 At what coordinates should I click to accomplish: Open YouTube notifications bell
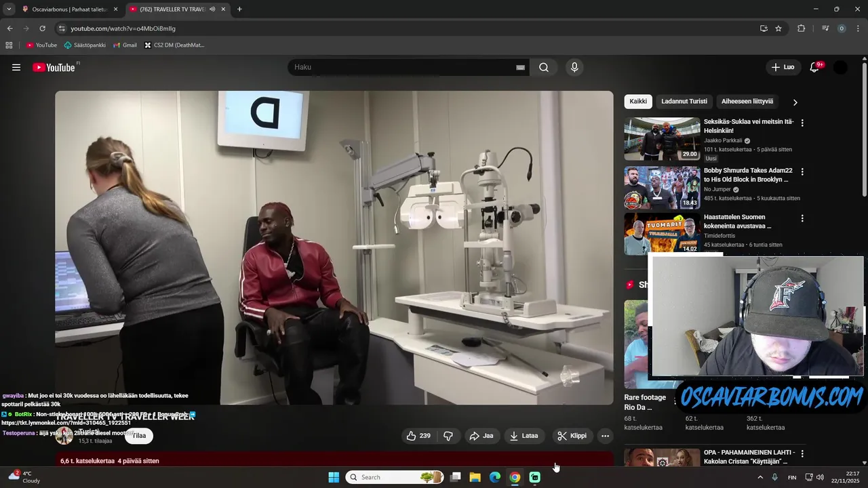pos(815,67)
